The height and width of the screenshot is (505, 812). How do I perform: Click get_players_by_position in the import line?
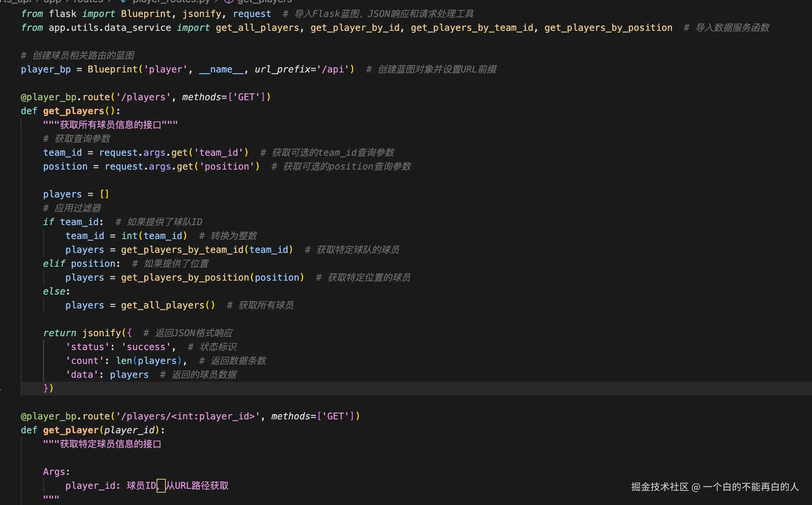[x=608, y=28]
